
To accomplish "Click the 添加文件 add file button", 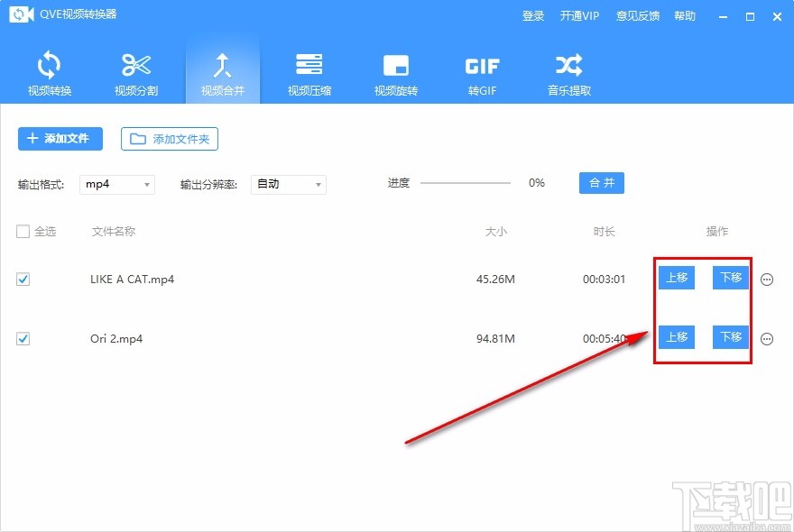I will [x=60, y=139].
